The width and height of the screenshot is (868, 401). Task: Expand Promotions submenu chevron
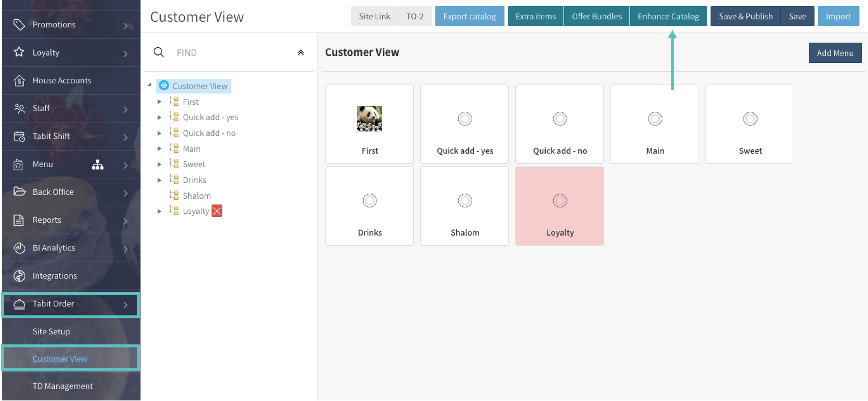(x=125, y=26)
